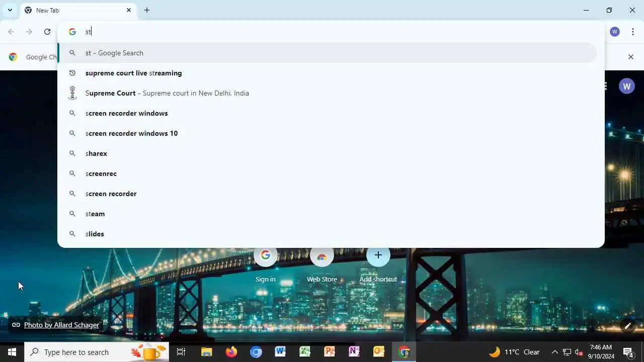Open notification center icon
This screenshot has height=362, width=644.
coord(628,352)
